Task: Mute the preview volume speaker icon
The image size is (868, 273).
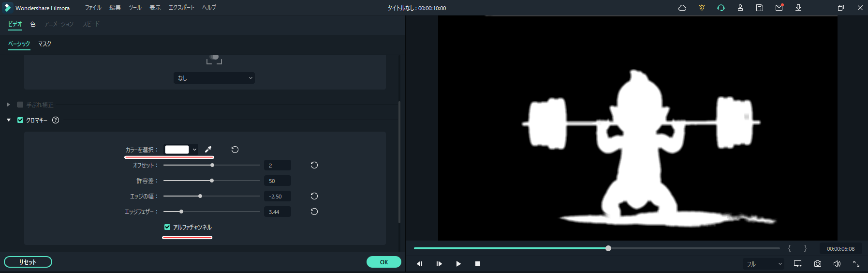Action: point(837,264)
